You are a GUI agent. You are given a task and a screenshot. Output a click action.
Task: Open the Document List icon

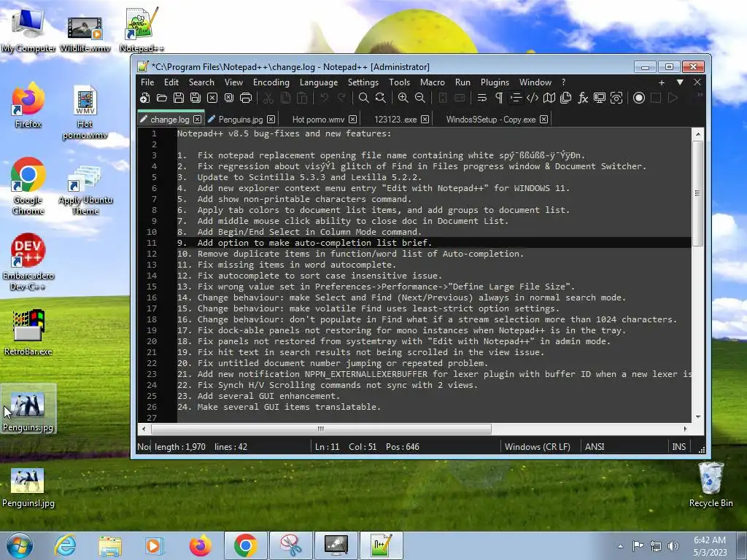click(x=566, y=98)
